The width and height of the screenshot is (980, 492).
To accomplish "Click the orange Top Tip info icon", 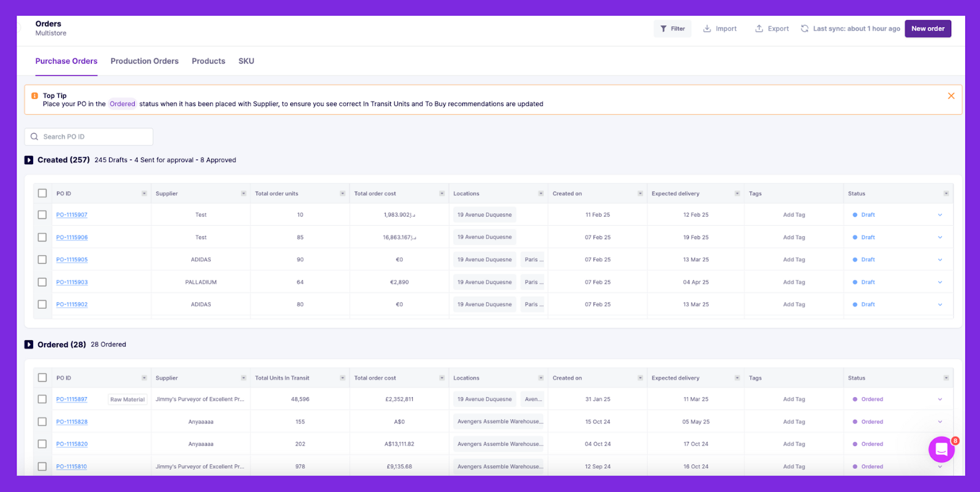I will pyautogui.click(x=35, y=96).
